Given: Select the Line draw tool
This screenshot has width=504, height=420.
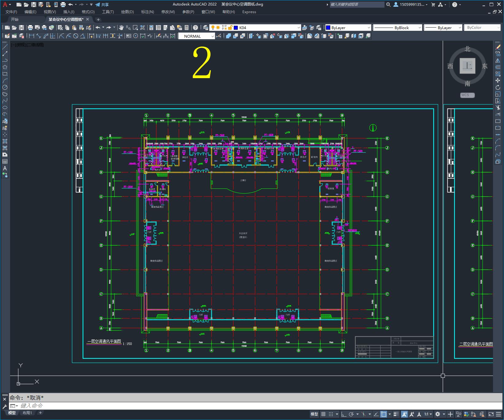Looking at the screenshot, I should coord(5,47).
